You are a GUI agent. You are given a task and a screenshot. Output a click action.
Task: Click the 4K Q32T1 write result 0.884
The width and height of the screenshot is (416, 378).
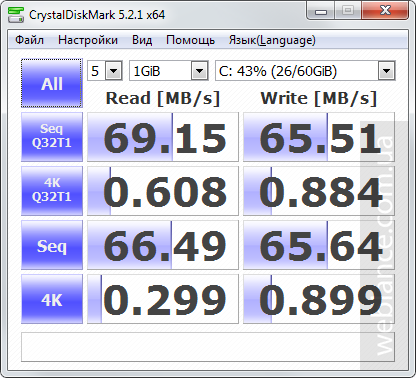tap(319, 191)
